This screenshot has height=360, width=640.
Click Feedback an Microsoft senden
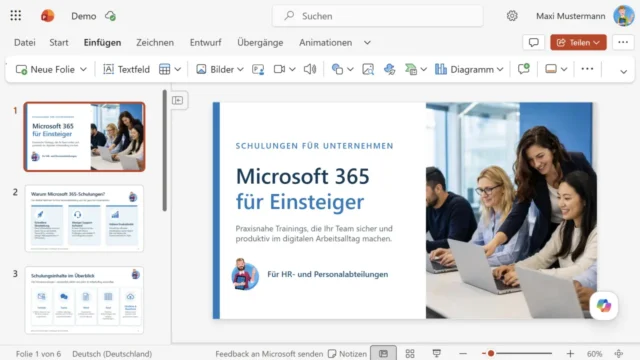269,354
